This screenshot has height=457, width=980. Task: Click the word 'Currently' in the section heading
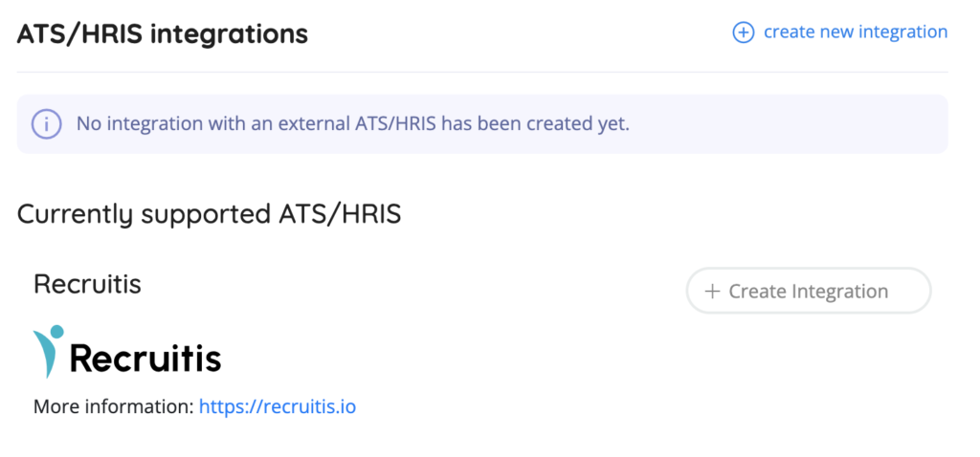(76, 214)
